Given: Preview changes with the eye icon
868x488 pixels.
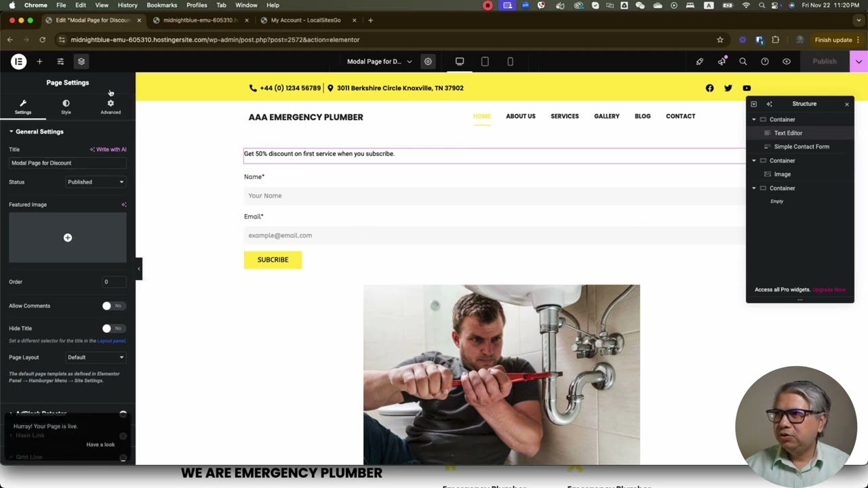Looking at the screenshot, I should [x=787, y=62].
